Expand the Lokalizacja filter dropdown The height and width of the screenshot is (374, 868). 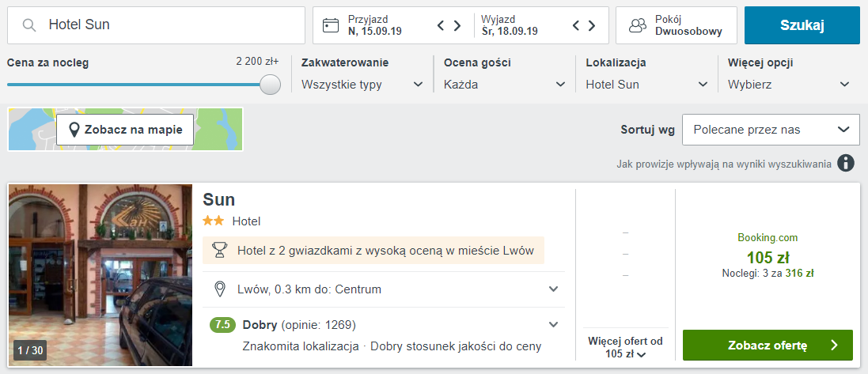646,85
